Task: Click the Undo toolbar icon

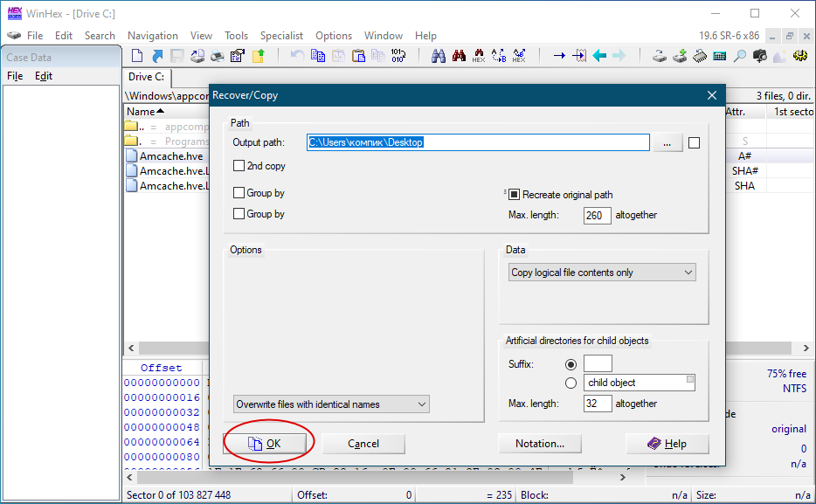Action: [297, 56]
